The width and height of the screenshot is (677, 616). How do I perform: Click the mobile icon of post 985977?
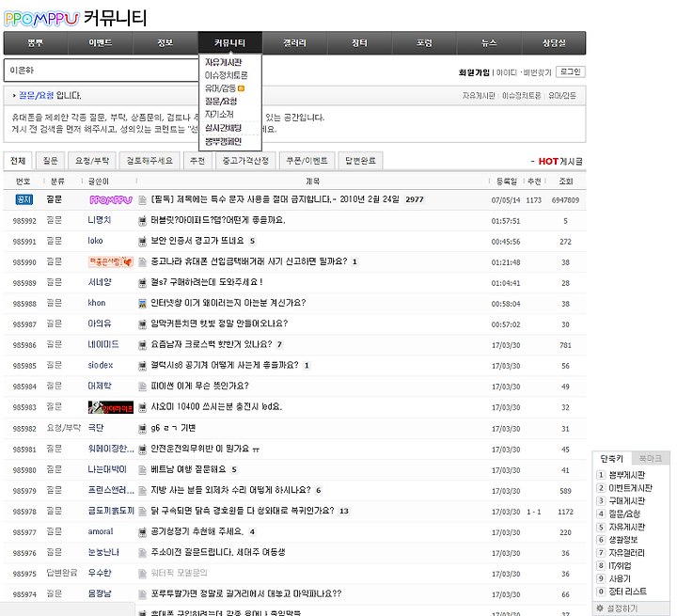(142, 532)
